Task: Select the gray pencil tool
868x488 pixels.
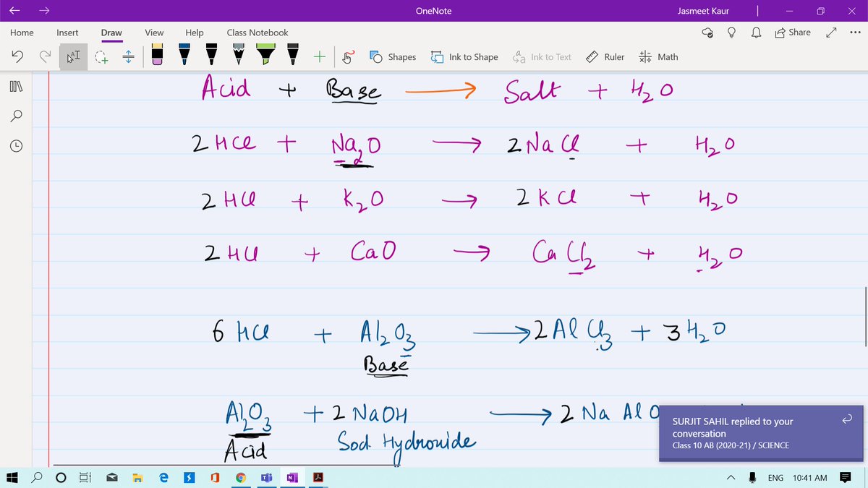Action: point(239,54)
